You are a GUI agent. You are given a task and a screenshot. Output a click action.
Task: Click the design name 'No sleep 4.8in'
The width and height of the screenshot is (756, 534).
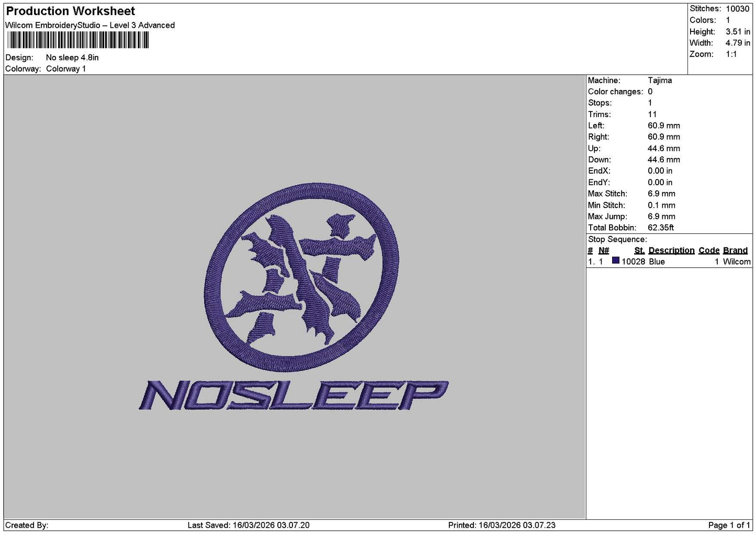(x=72, y=58)
